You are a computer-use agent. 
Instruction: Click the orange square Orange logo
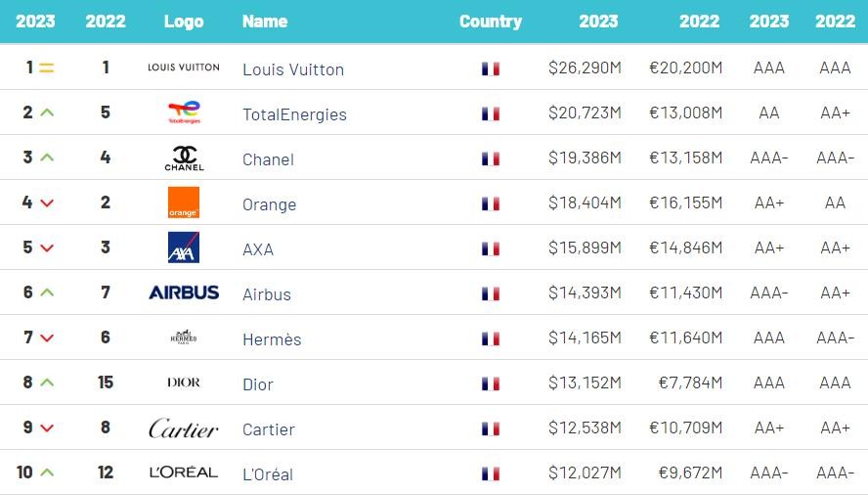pyautogui.click(x=184, y=202)
